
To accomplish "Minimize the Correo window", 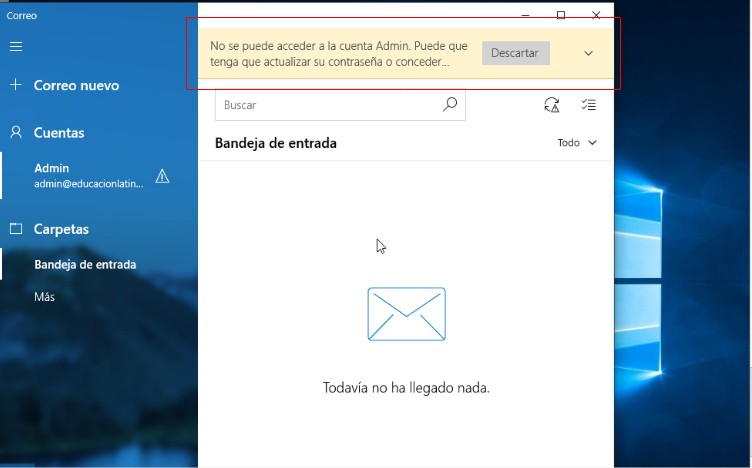I will (x=525, y=15).
